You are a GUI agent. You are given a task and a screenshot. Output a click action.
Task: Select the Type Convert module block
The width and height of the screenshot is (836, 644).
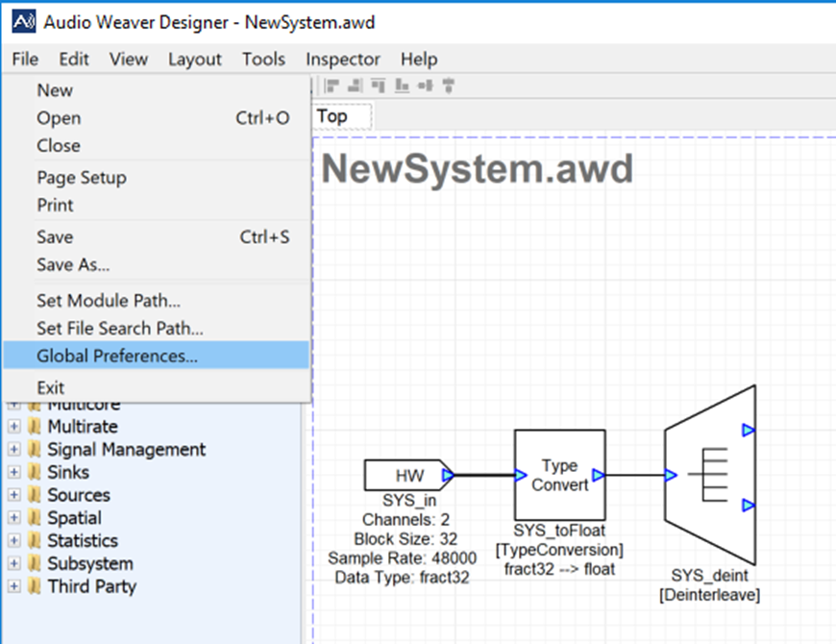(558, 475)
